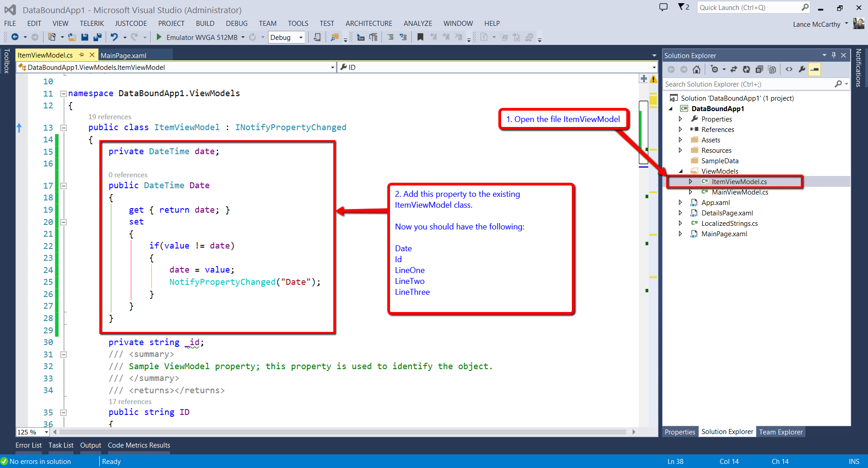Click the Save All toolbar icon

97,37
